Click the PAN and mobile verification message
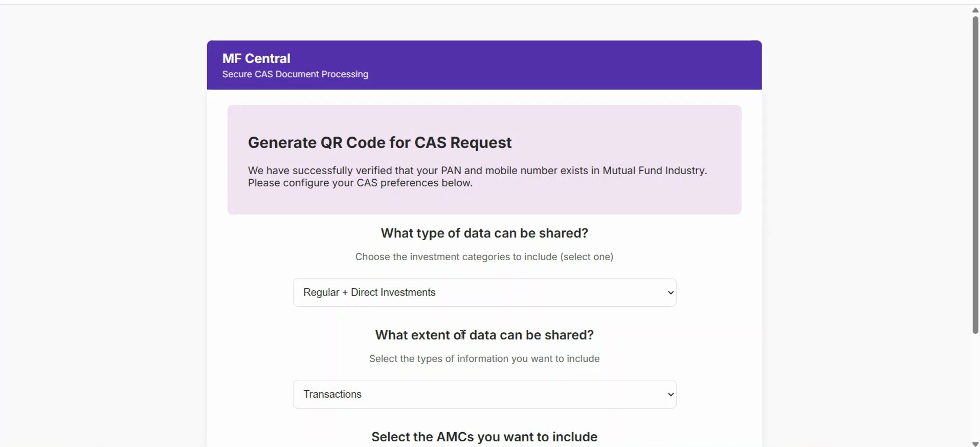Screen dimensions: 980x447 pos(477,171)
